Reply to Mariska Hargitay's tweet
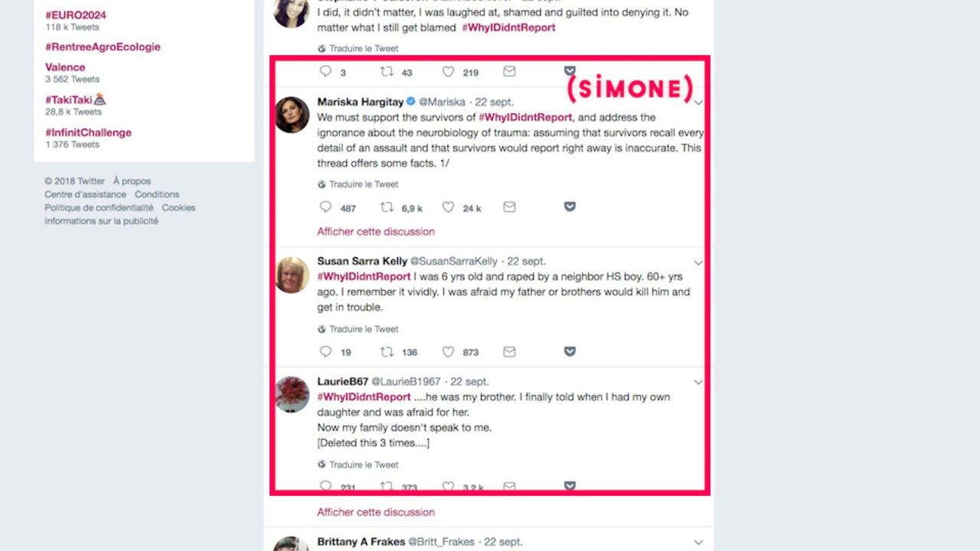Viewport: 980px width, 551px height. coord(326,207)
